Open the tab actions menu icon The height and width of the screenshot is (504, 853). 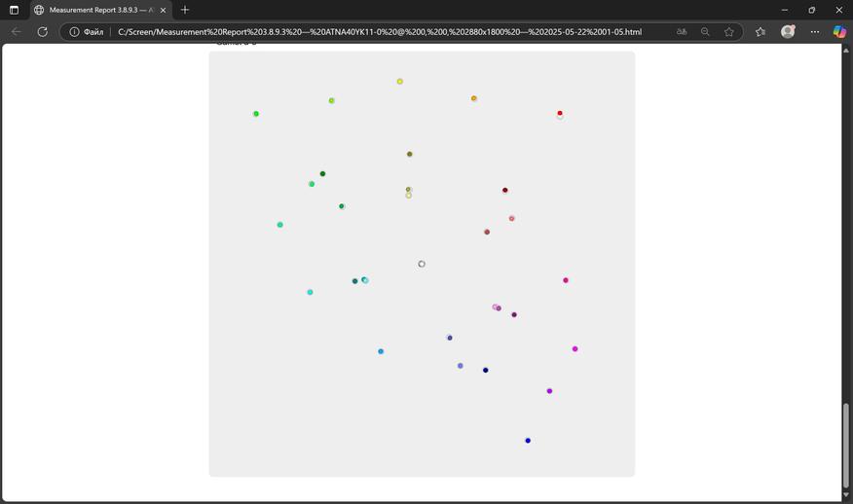(x=15, y=10)
